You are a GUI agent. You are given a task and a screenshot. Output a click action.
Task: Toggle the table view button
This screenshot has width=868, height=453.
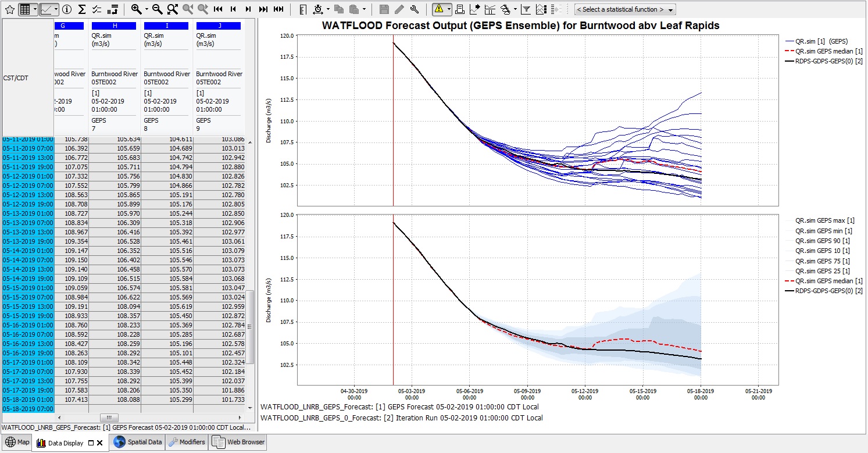pos(25,9)
